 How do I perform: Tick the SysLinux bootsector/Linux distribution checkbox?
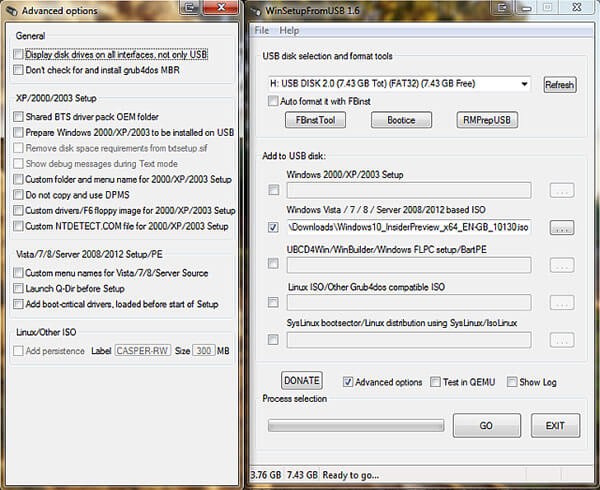(x=273, y=339)
